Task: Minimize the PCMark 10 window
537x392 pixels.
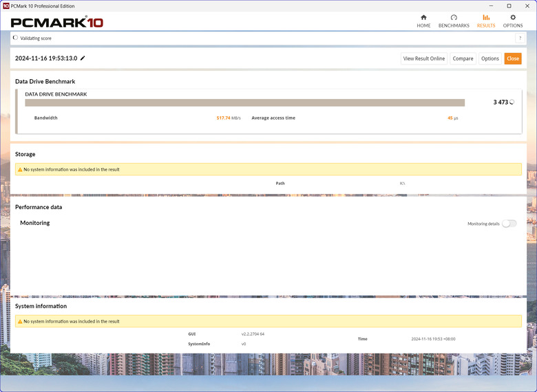Action: pos(491,6)
